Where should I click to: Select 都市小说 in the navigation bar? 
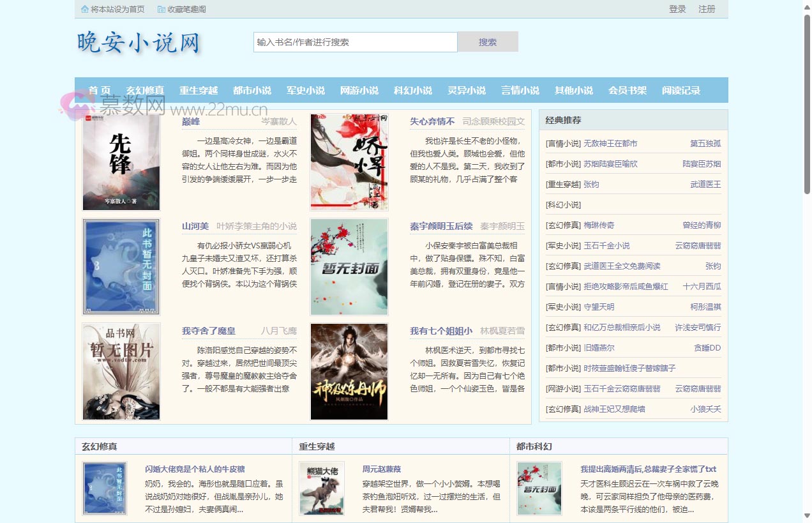click(x=252, y=91)
